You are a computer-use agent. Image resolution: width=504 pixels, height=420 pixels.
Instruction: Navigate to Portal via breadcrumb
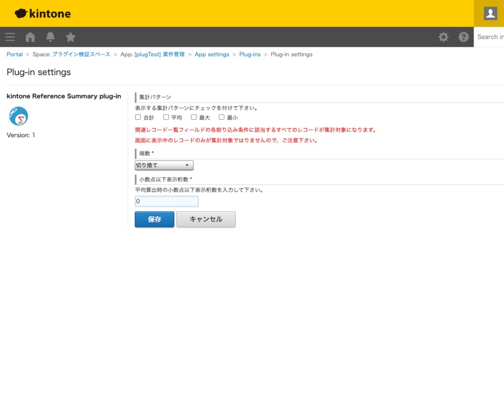pos(14,54)
